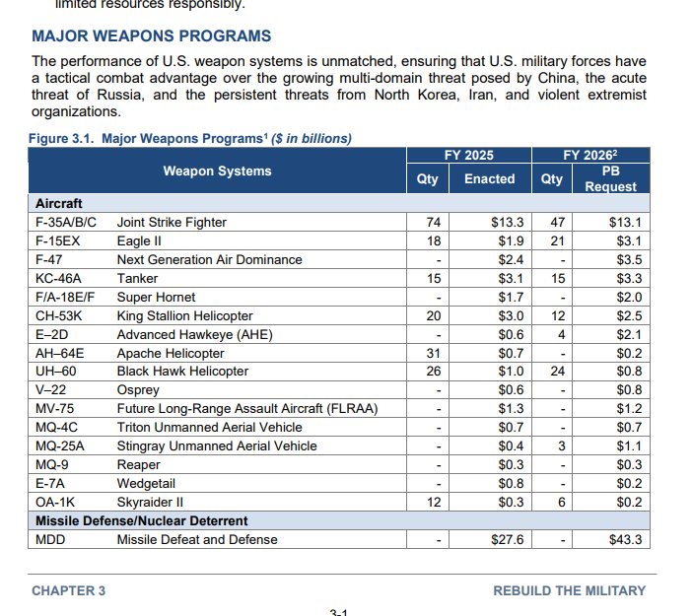Click the Joint Strike Fighter name

[x=172, y=222]
